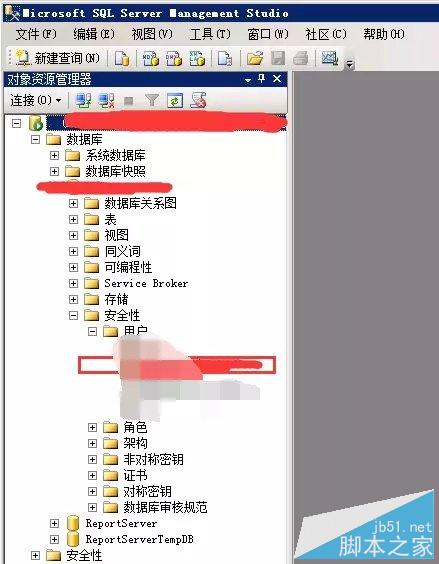This screenshot has height=564, width=439.
Task: Click the Print toolbar icon
Action: [300, 58]
